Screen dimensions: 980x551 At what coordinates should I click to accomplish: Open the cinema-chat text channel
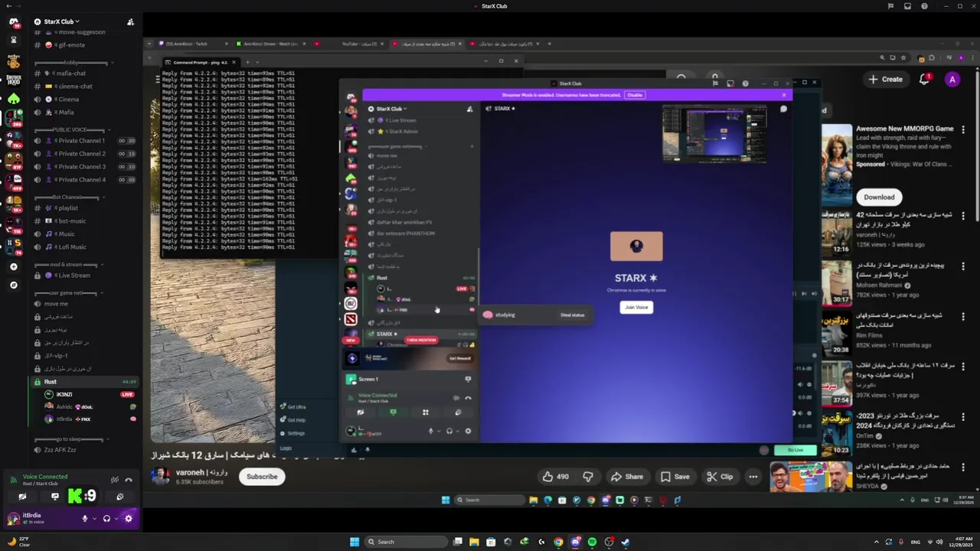(84, 86)
